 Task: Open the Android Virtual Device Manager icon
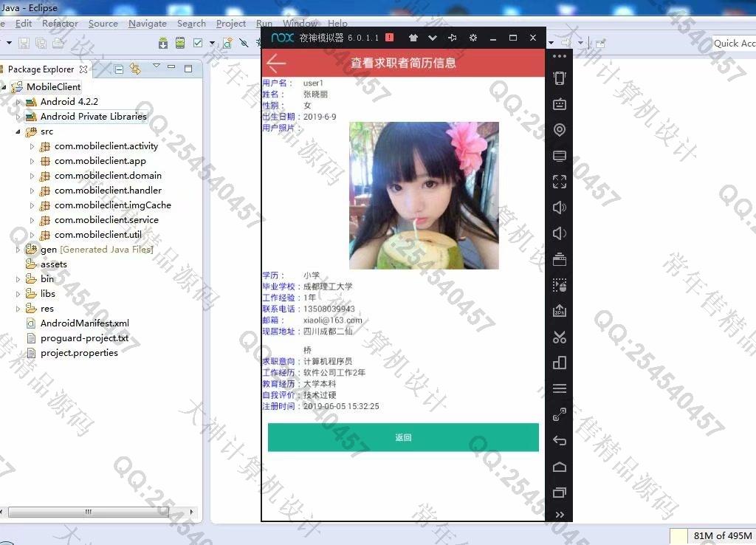click(x=180, y=44)
